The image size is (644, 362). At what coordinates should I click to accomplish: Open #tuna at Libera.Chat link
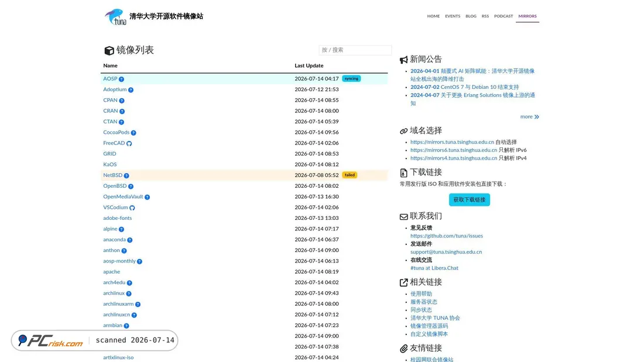tap(434, 268)
